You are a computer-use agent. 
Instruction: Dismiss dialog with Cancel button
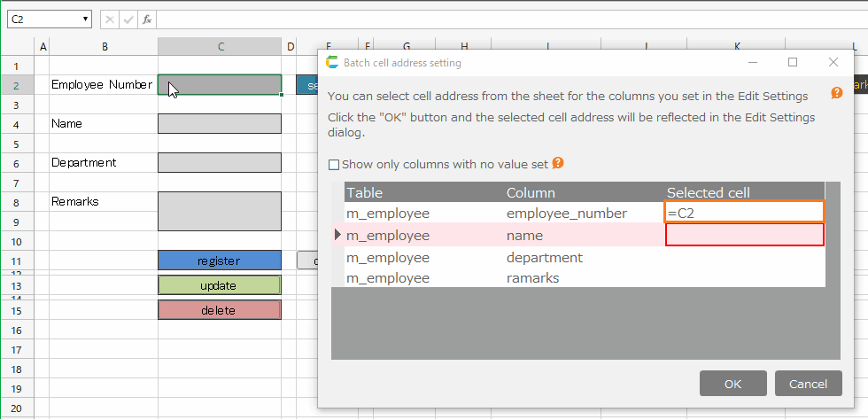coord(808,384)
